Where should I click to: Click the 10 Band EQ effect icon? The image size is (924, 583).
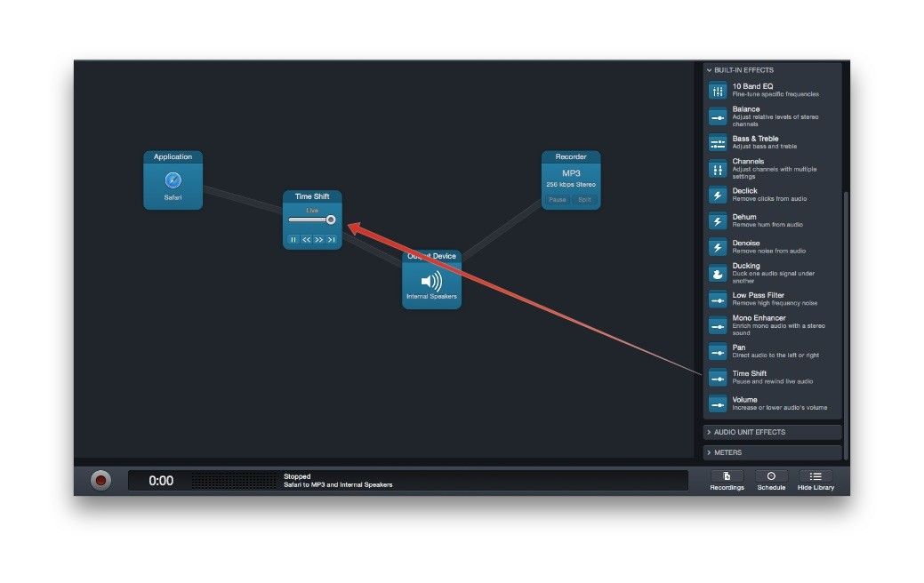718,91
